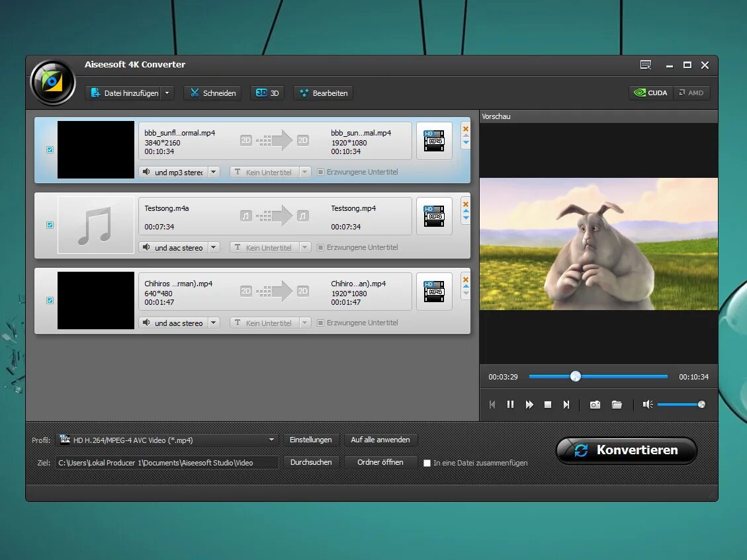This screenshot has width=747, height=560.
Task: Select output filename Chihiro...an).mp4
Action: (358, 284)
